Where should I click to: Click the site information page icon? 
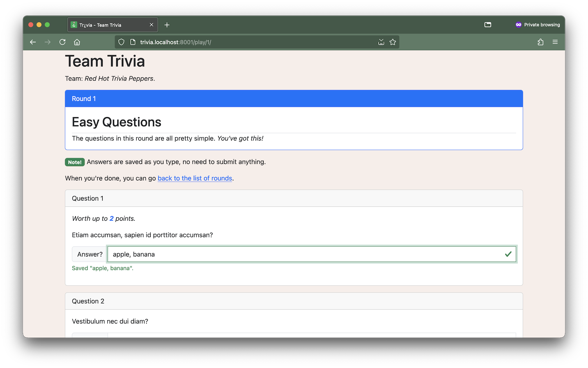[133, 42]
